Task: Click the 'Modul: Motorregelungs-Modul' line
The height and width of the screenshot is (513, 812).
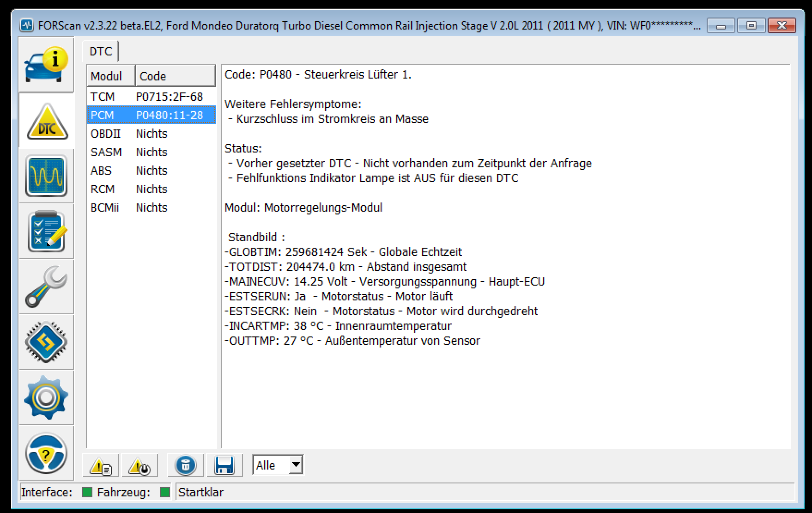Action: [x=303, y=208]
